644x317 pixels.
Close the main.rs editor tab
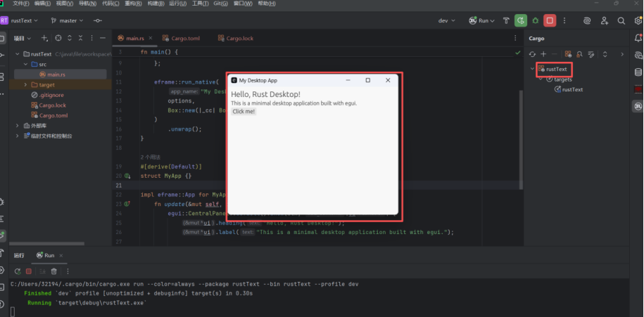151,38
